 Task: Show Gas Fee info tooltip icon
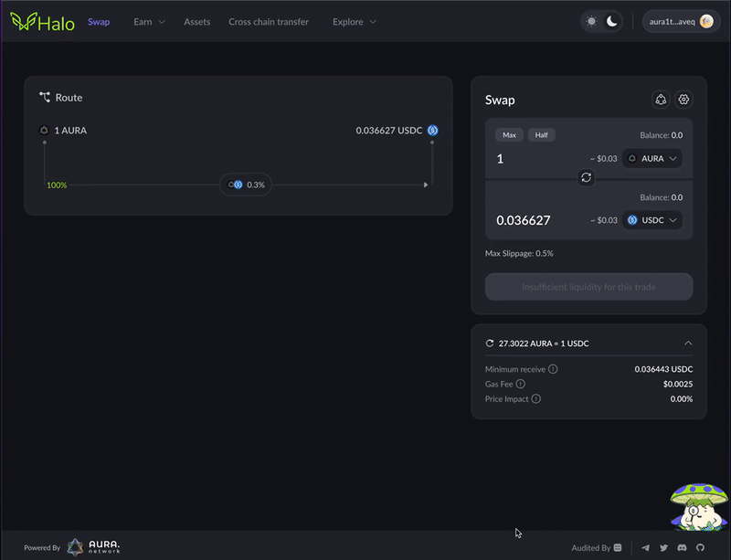coord(521,385)
